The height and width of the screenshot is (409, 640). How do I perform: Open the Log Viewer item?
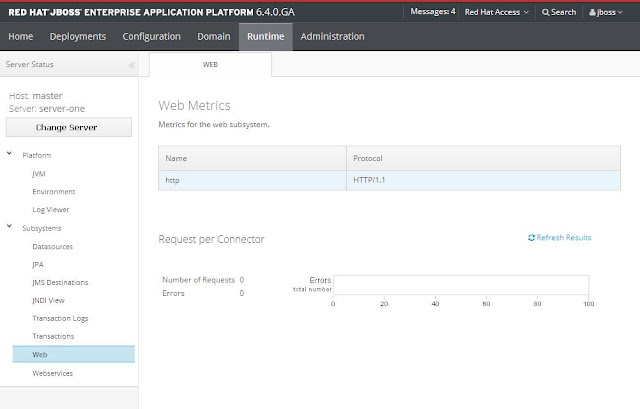pyautogui.click(x=51, y=209)
